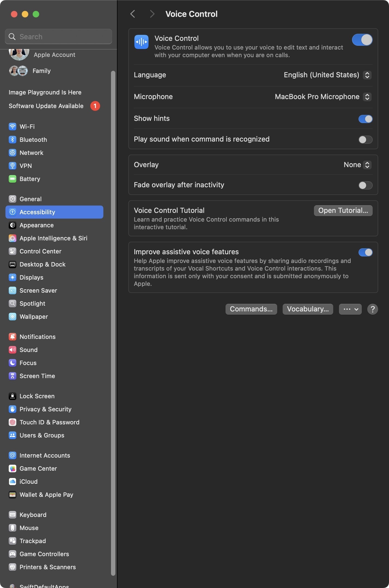389x588 pixels.
Task: Select Family sharing in sidebar
Action: 54,71
